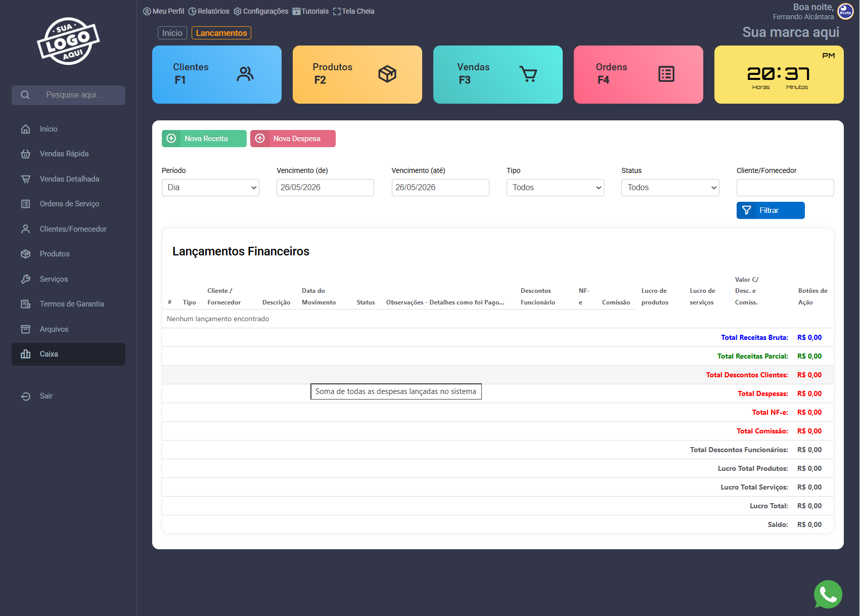Click the funnel icon on Filtrar
This screenshot has width=860, height=616.
[x=747, y=210]
